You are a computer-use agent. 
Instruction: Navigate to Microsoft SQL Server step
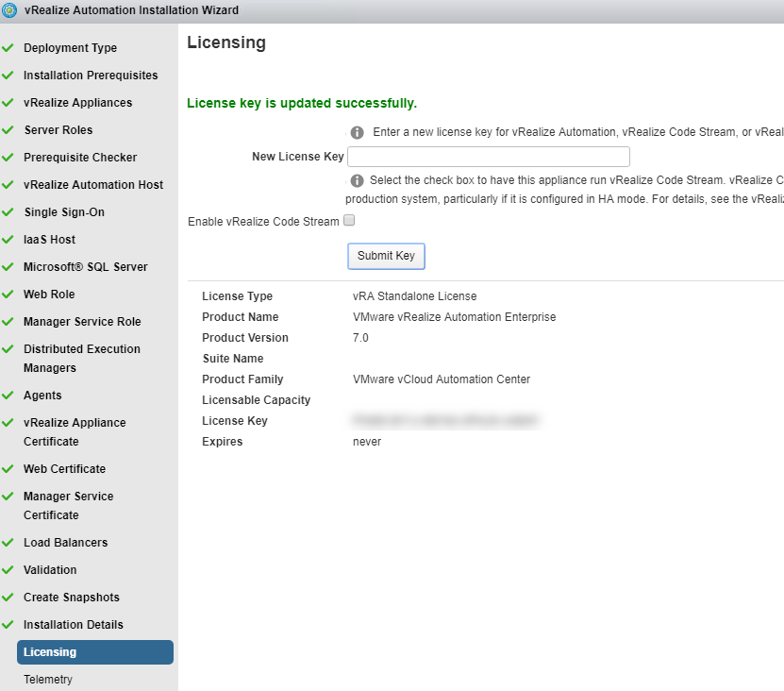click(85, 267)
